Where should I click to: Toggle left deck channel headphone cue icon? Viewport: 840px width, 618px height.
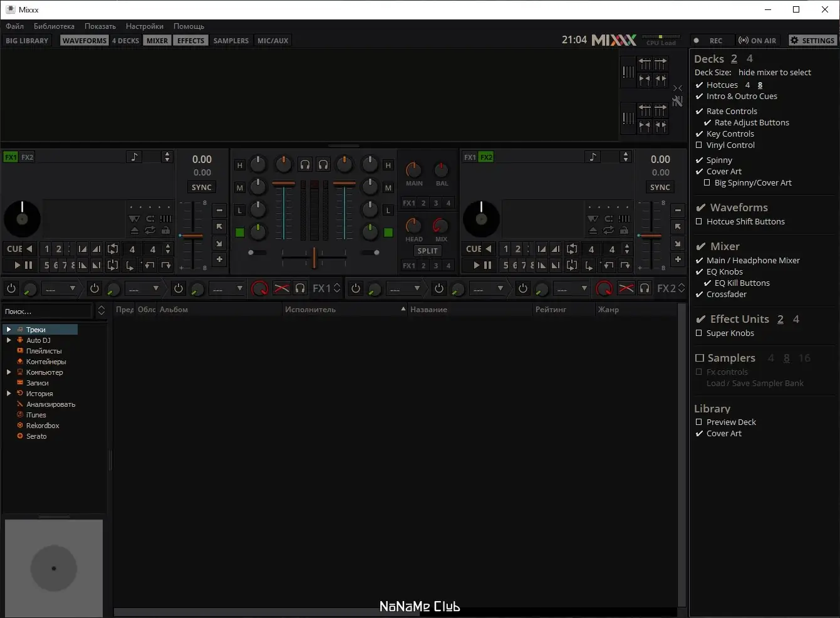coord(304,165)
